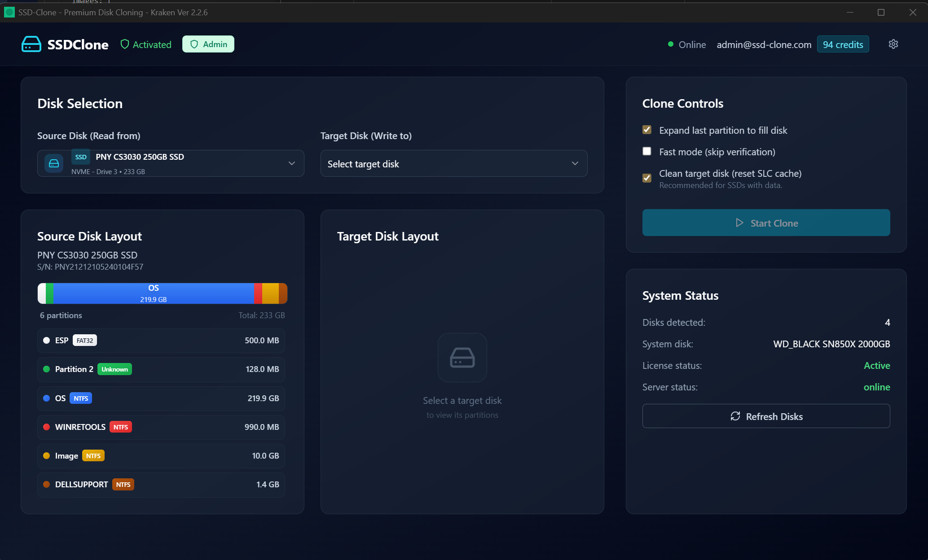
Task: Click the 94 credits badge
Action: click(x=843, y=44)
